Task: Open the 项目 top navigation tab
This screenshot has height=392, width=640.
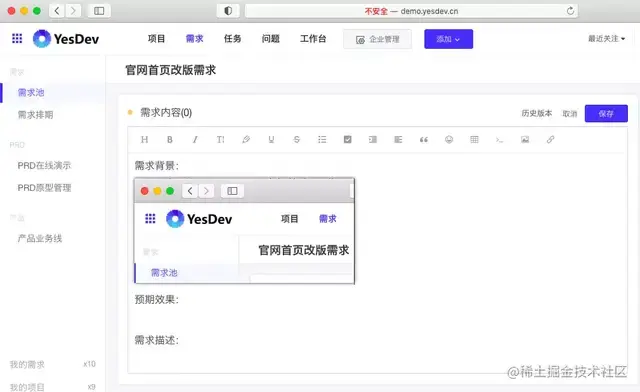Action: [156, 39]
